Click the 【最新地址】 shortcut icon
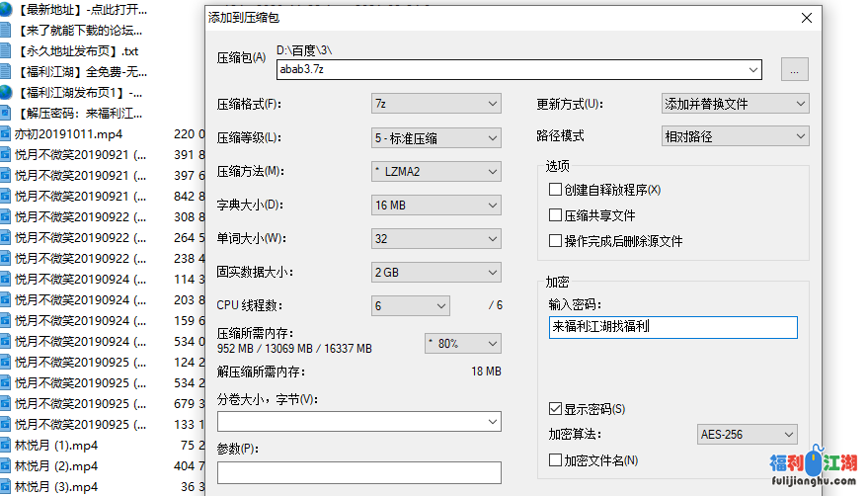This screenshot has width=868, height=496. [6, 9]
